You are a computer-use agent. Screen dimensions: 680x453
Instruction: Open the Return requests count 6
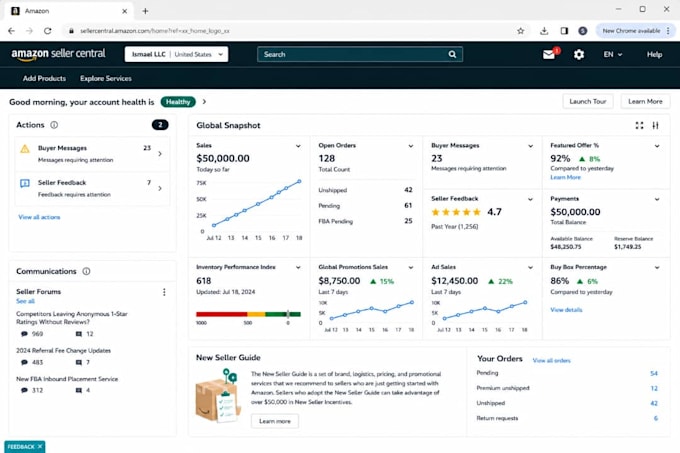[x=656, y=418]
